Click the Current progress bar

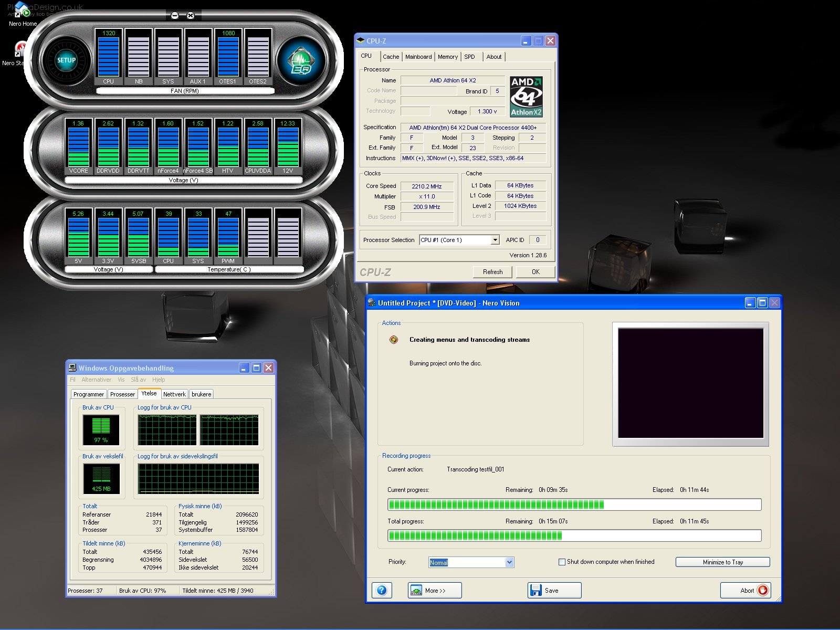pyautogui.click(x=574, y=505)
